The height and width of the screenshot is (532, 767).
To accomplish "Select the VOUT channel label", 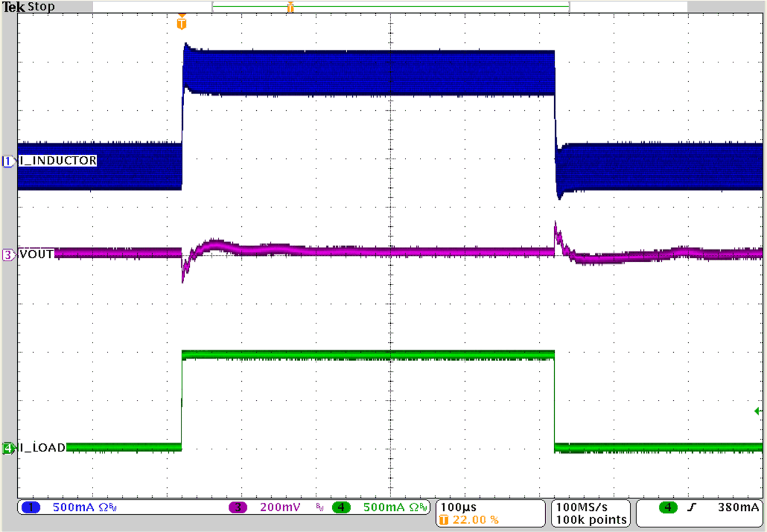I will 37,254.
